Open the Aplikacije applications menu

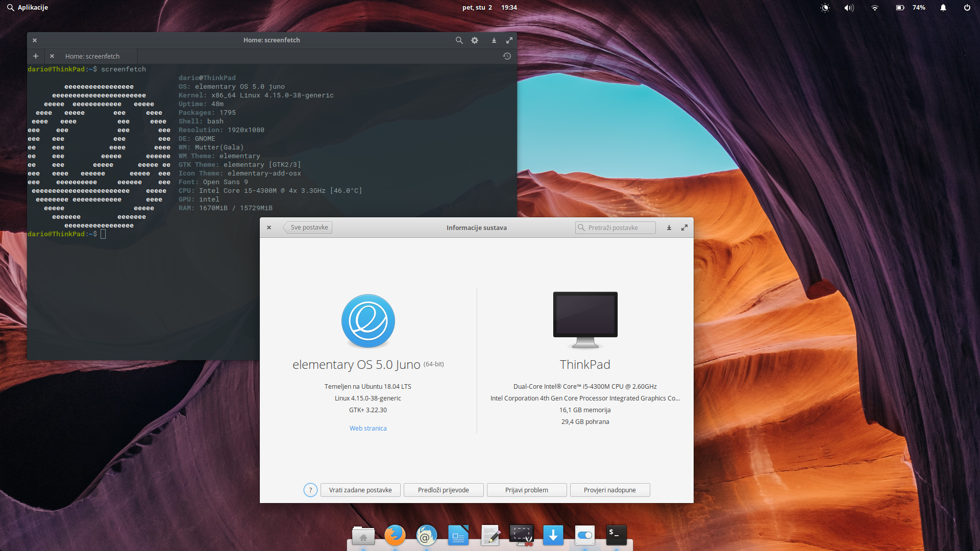(x=28, y=8)
